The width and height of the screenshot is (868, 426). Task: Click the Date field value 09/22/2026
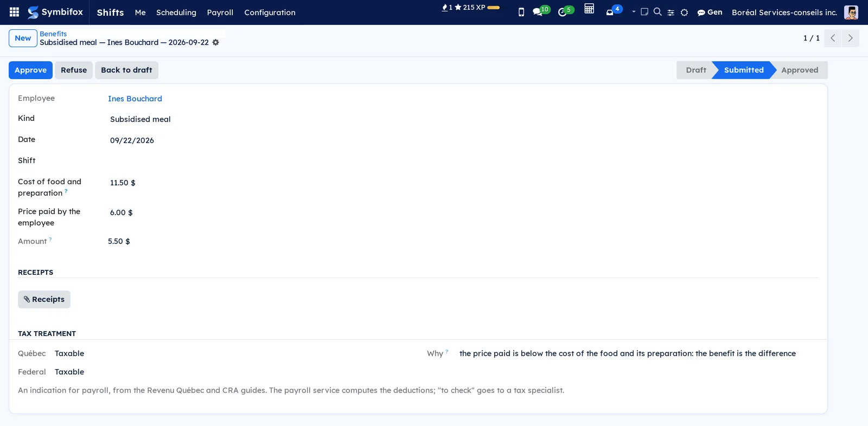coord(132,140)
